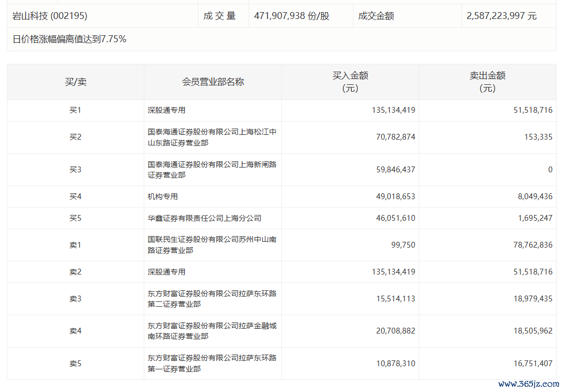Select the 买4 row label
Screen dimensions: 563x392
coord(75,197)
